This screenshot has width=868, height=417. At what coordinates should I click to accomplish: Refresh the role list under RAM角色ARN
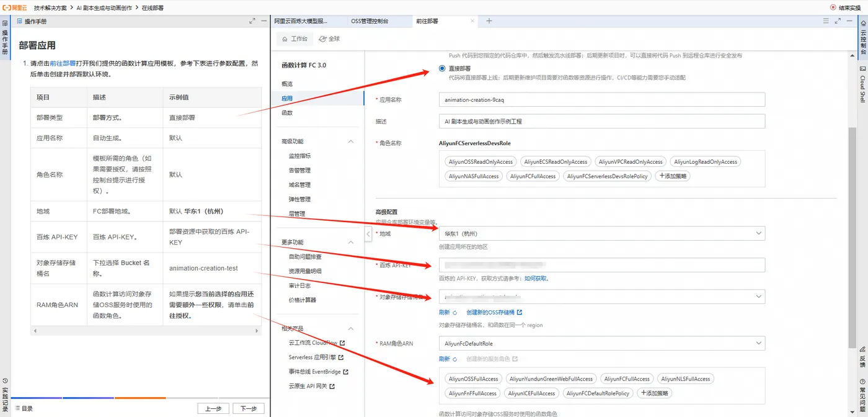[448, 359]
